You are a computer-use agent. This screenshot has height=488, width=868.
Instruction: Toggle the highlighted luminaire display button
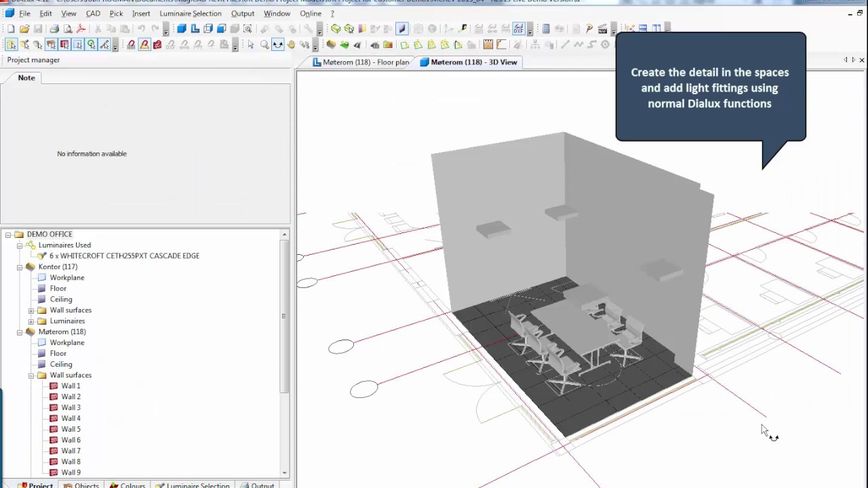144,45
